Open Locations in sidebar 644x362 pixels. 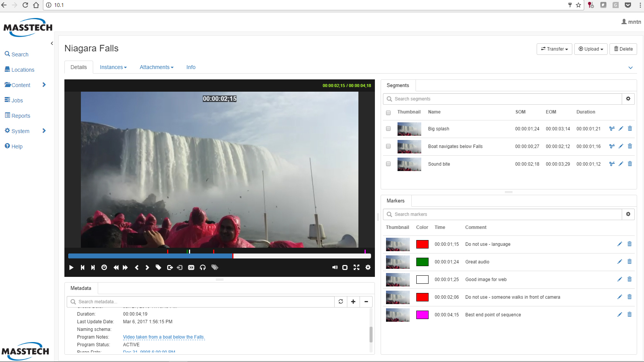tap(20, 70)
